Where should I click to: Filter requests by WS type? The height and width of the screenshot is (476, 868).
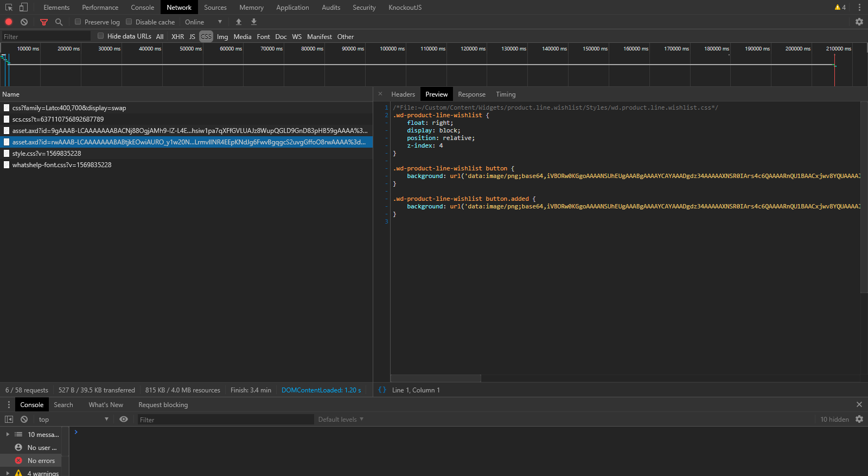click(x=297, y=37)
